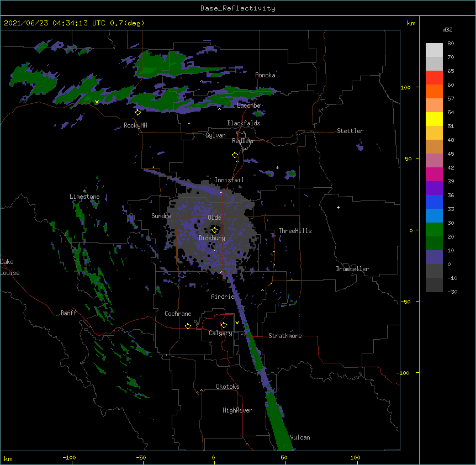Click the km unit label at bottom left
476x465 pixels.
tap(8, 458)
